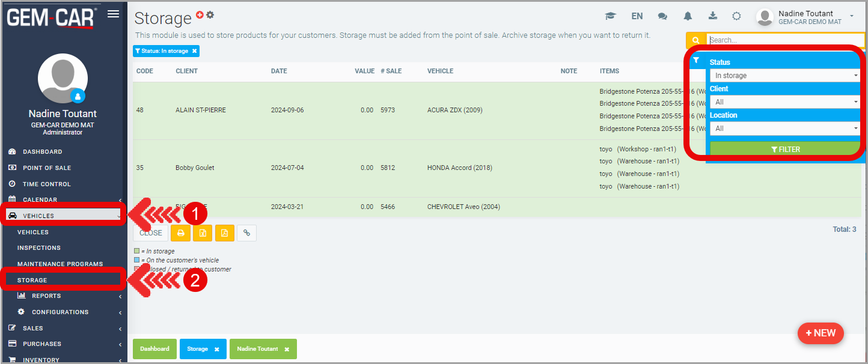Close the Nadine Toutant bottom tab
The width and height of the screenshot is (868, 364).
[x=287, y=349]
